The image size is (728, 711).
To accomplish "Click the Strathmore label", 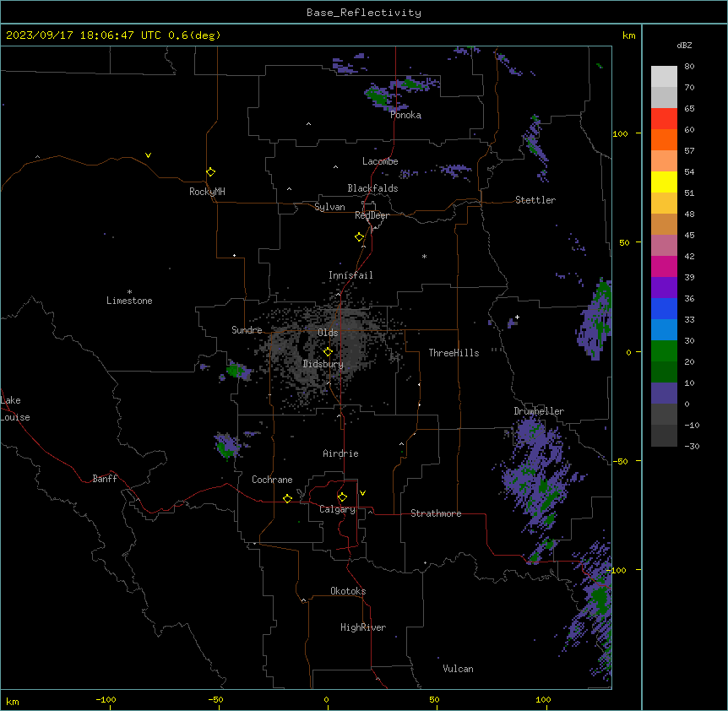I will [436, 513].
